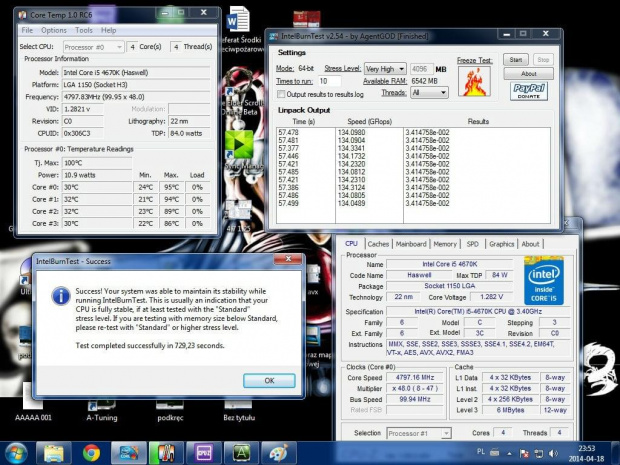Open A-Tuning desktop shortcut
620x465 pixels.
[102, 410]
